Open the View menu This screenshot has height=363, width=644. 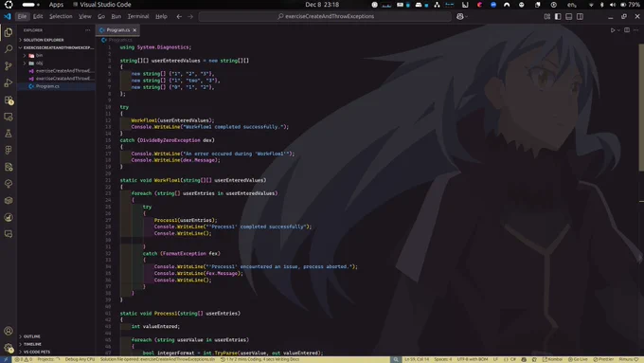coord(84,16)
